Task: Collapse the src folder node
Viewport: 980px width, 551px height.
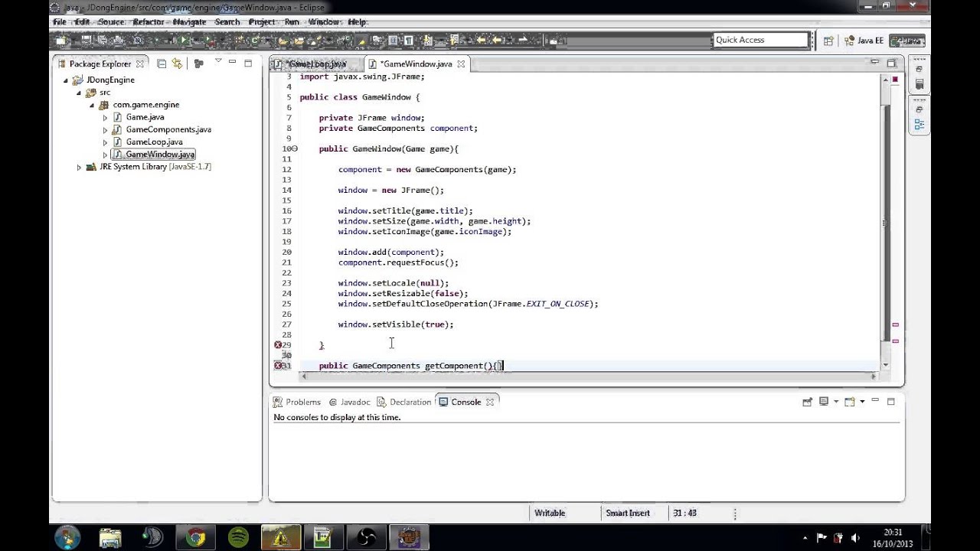Action: point(79,93)
